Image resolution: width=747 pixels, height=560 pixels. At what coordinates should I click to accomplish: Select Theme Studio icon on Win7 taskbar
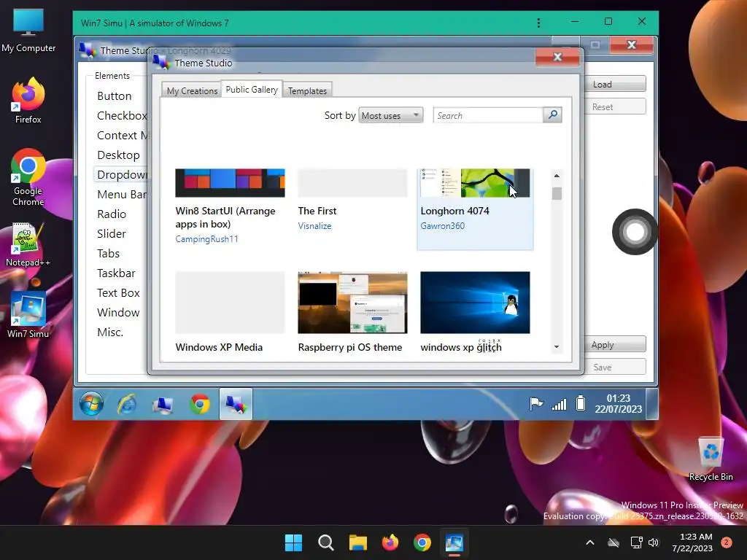tap(236, 404)
